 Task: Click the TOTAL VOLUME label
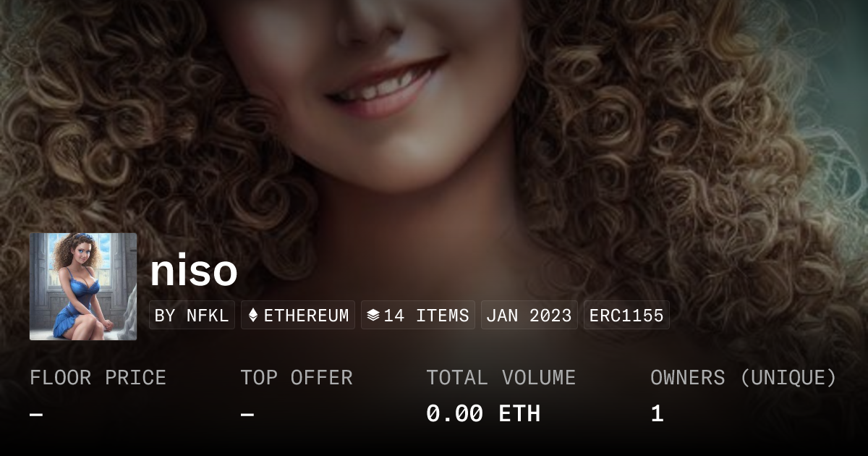pyautogui.click(x=501, y=378)
